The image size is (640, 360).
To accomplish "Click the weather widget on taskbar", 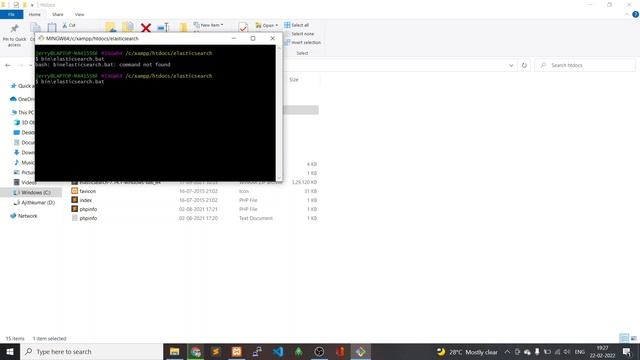I will pyautogui.click(x=467, y=351).
